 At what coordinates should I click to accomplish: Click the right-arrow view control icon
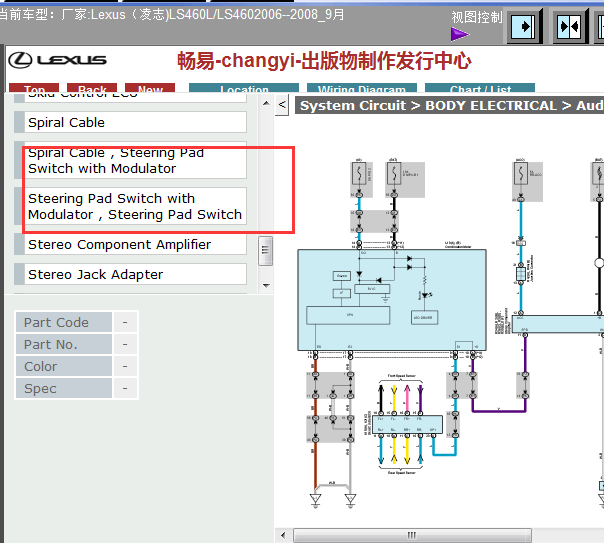click(523, 27)
